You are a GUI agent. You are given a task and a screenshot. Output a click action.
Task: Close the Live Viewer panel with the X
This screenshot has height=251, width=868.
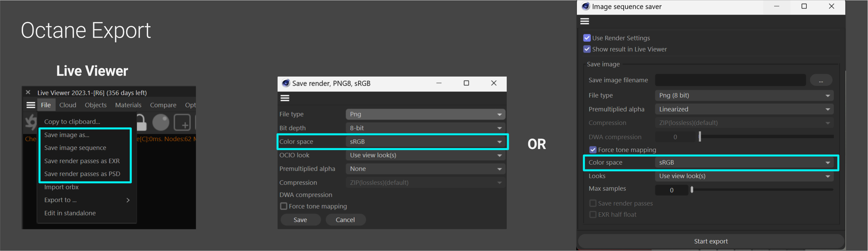(x=28, y=92)
